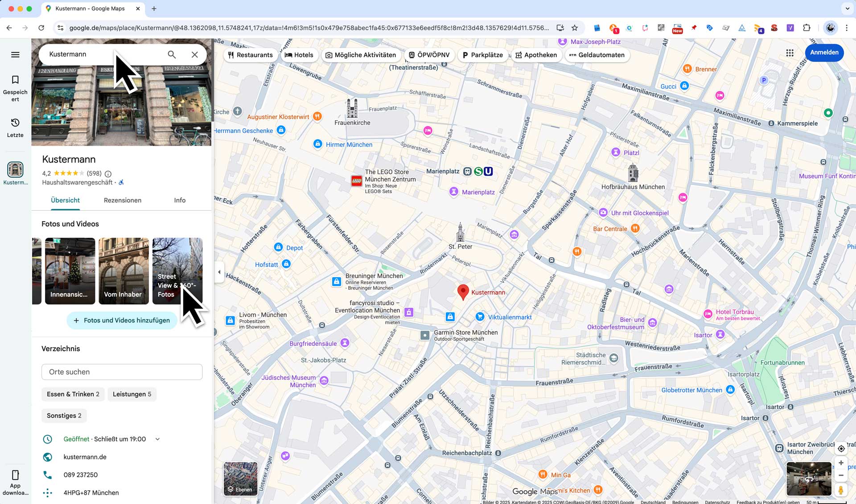Click the search magnifier icon
This screenshot has width=856, height=504.
(x=172, y=54)
